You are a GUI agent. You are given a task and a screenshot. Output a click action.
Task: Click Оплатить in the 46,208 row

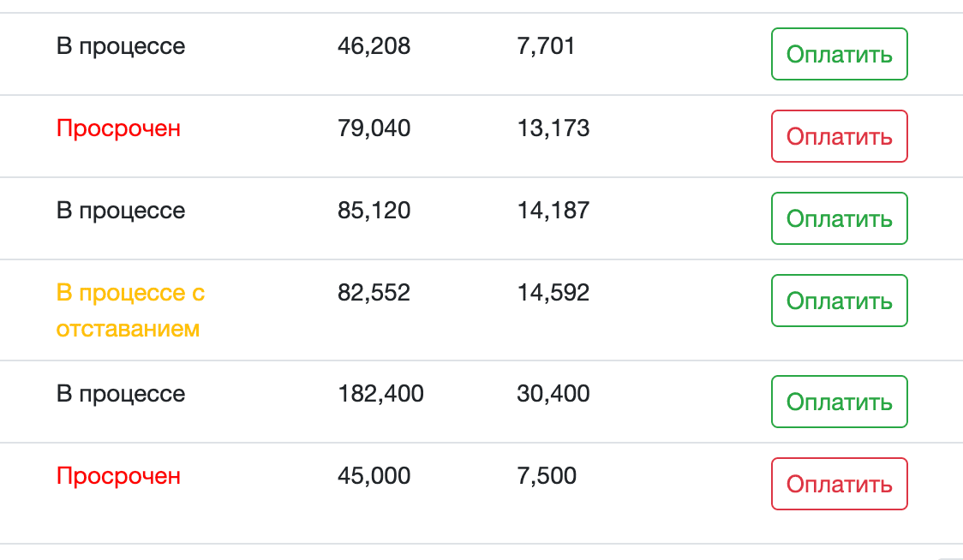click(839, 55)
